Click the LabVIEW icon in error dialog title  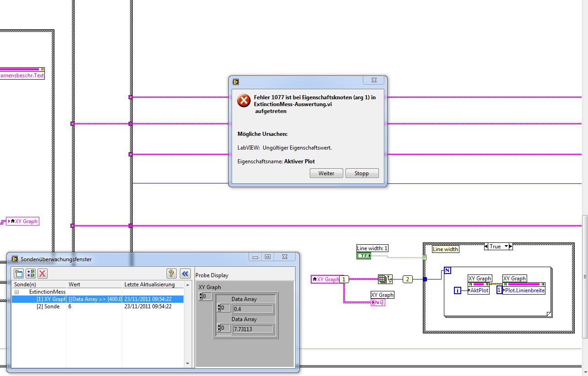236,81
